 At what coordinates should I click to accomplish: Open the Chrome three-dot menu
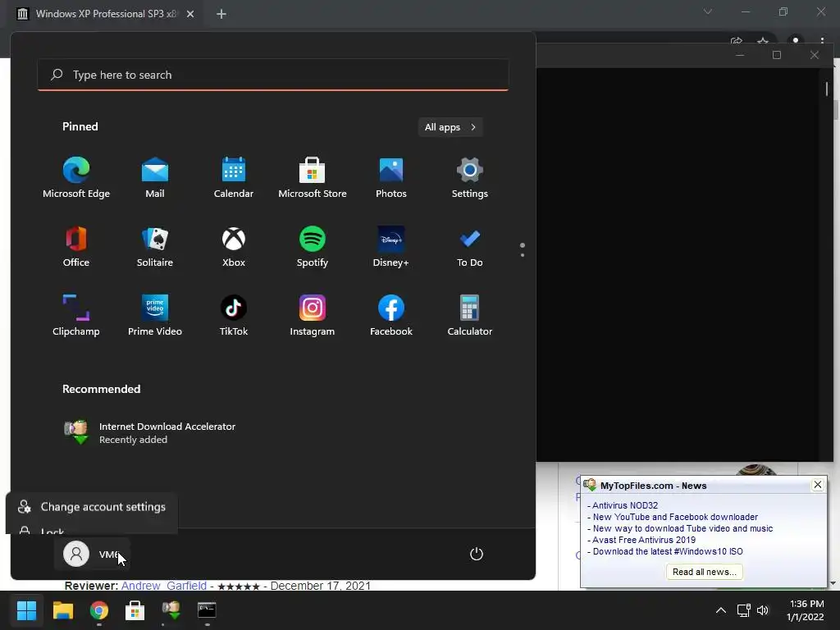pyautogui.click(x=822, y=41)
